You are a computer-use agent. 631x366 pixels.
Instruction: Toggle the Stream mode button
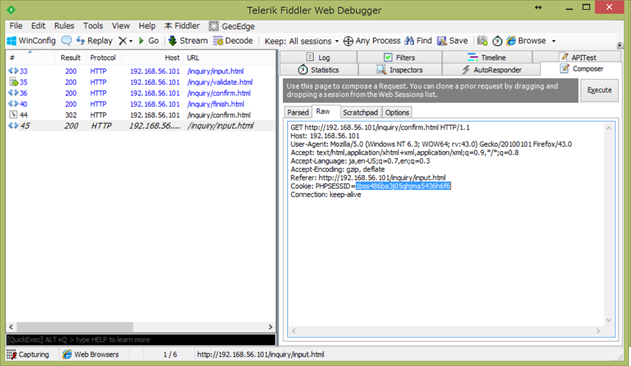click(x=188, y=41)
